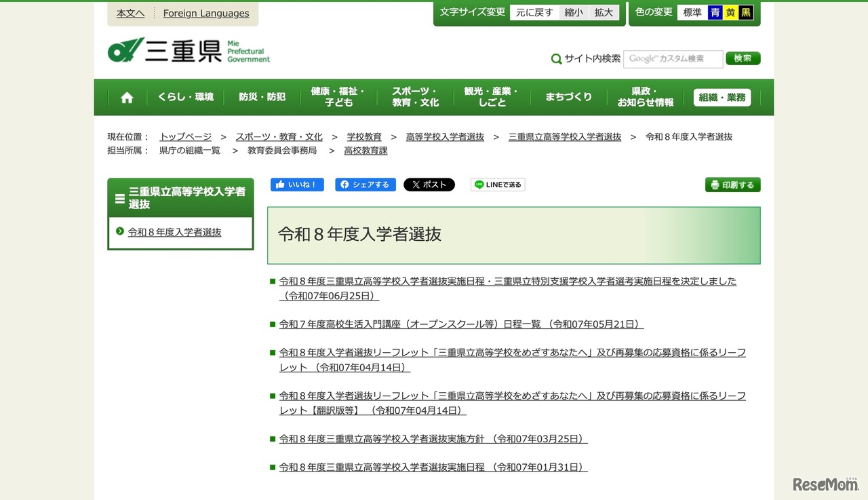Viewport: 868px width, 500px height.
Task: Click the Facebook いいね! button
Action: click(297, 185)
